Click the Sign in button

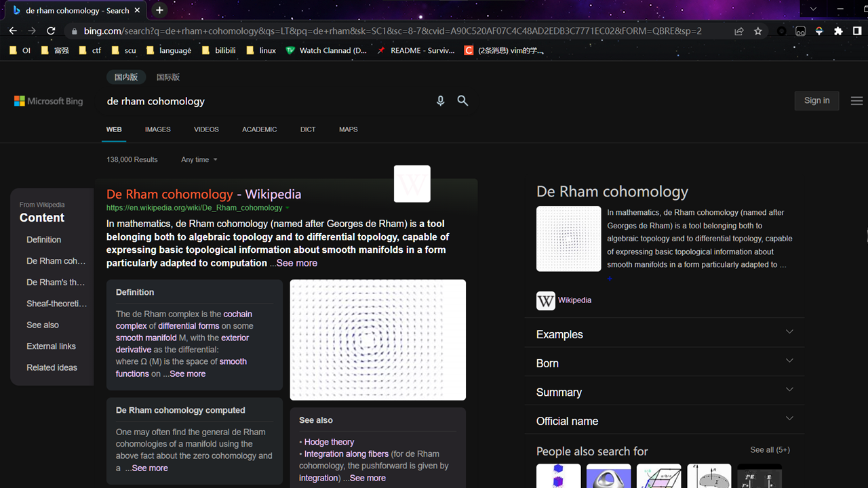click(x=816, y=100)
